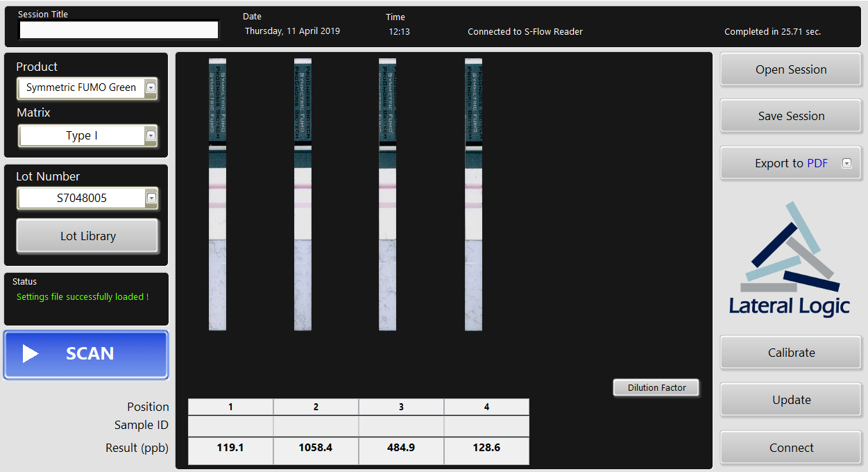This screenshot has width=868, height=472.
Task: Select the third test strip image
Action: pos(387,194)
